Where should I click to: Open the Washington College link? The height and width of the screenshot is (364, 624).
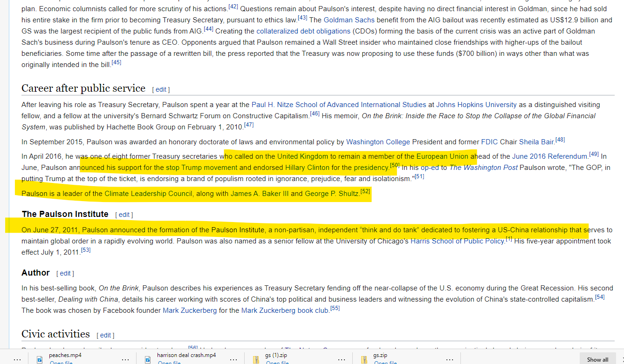[378, 142]
